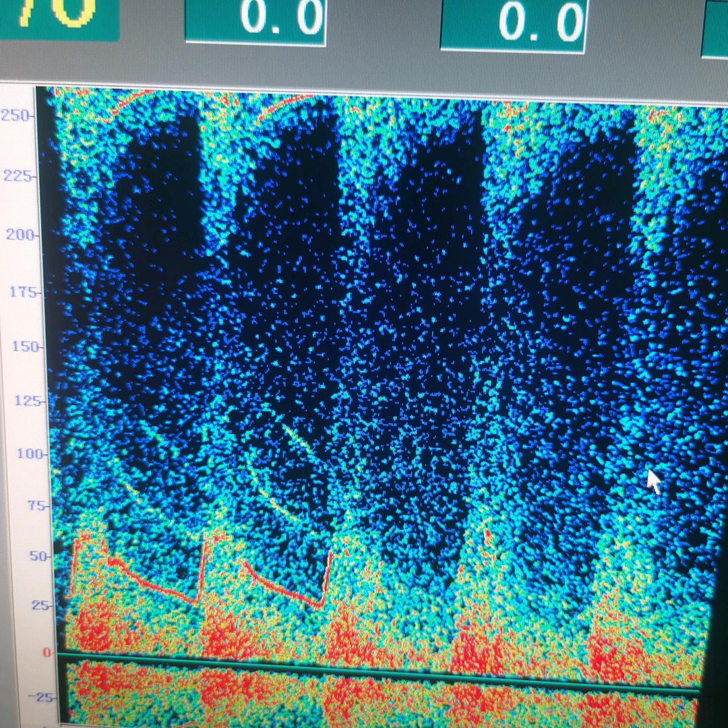Click the 225 mark on the velocity axis
The image size is (728, 728).
[18, 176]
